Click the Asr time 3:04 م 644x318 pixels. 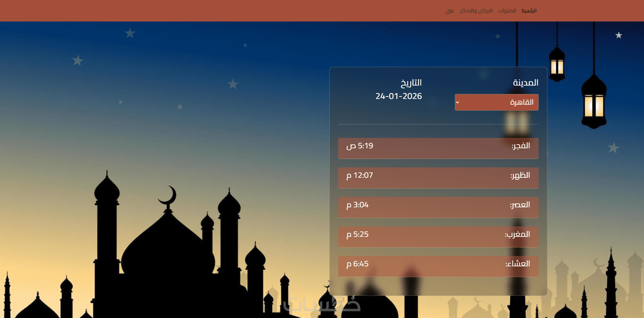pyautogui.click(x=358, y=205)
